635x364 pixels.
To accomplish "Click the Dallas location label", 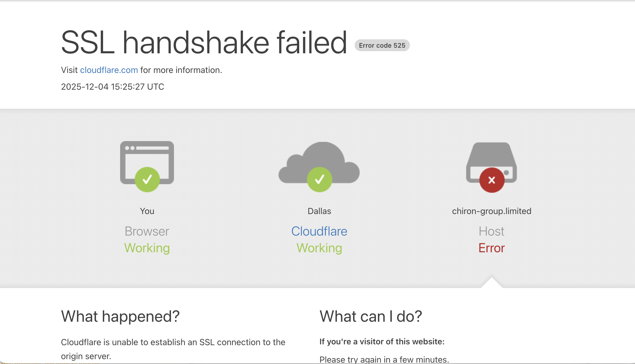I will (x=319, y=211).
